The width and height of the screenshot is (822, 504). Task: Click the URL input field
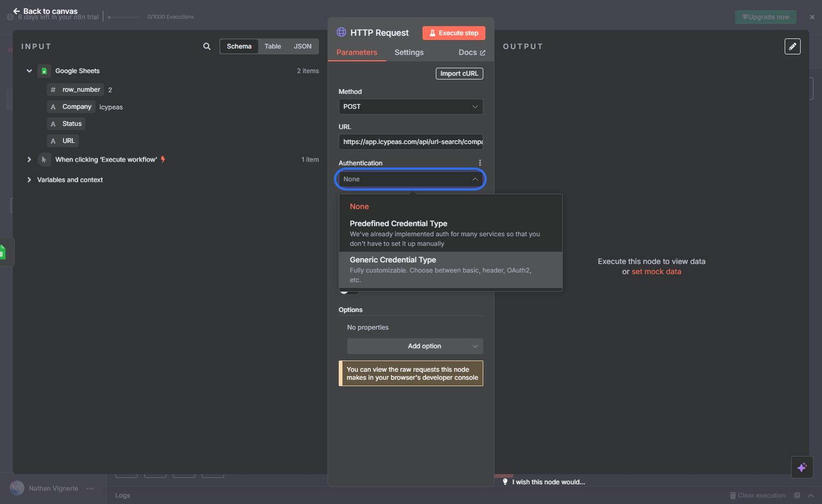411,142
